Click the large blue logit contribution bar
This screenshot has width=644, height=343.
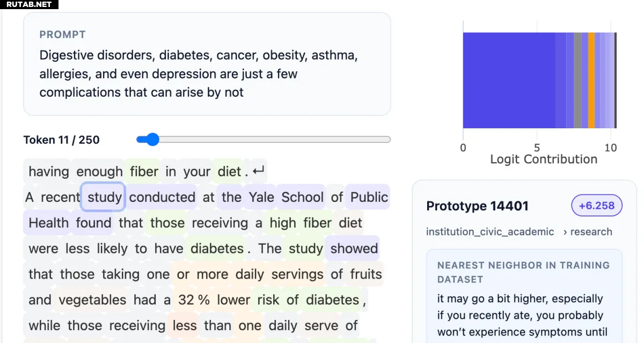coord(508,81)
